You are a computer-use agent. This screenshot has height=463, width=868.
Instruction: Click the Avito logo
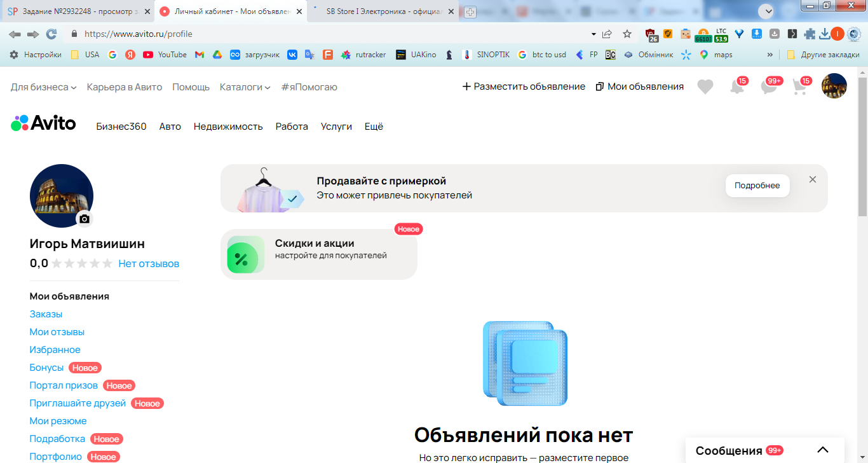point(43,123)
